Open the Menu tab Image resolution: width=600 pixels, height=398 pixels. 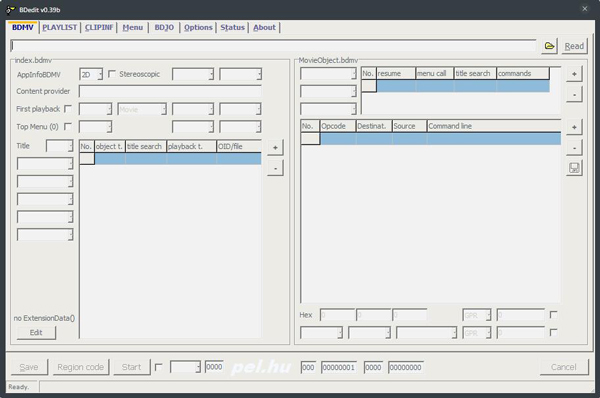[133, 28]
